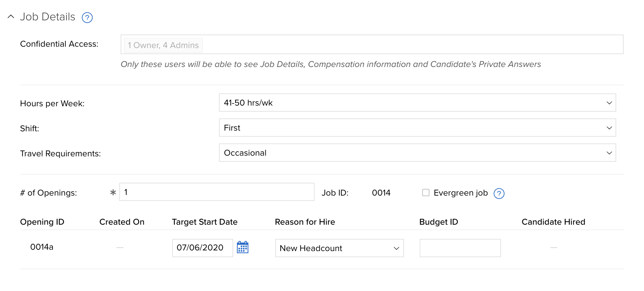Click the Target Start Date column header

205,222
